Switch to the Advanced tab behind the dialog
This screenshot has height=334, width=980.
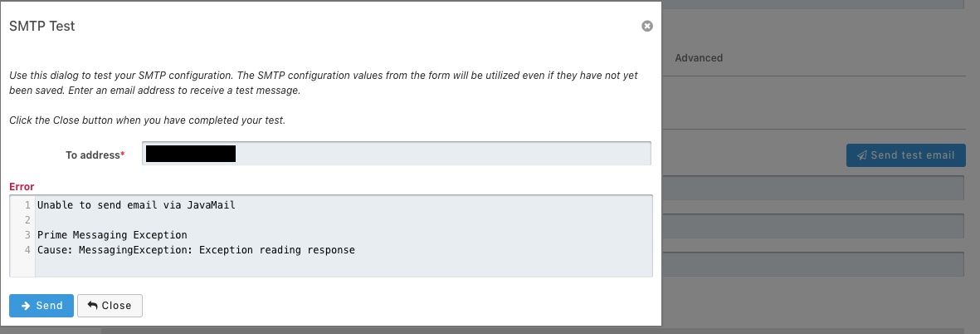(699, 57)
